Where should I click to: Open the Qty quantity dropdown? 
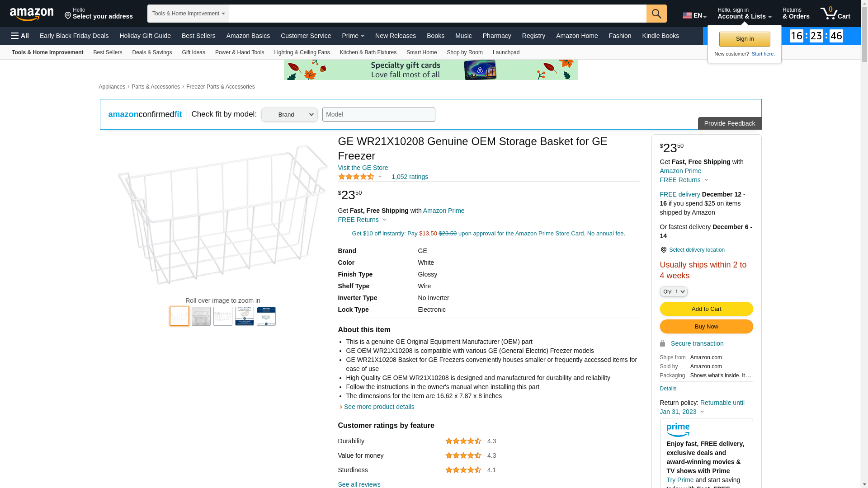pyautogui.click(x=674, y=291)
